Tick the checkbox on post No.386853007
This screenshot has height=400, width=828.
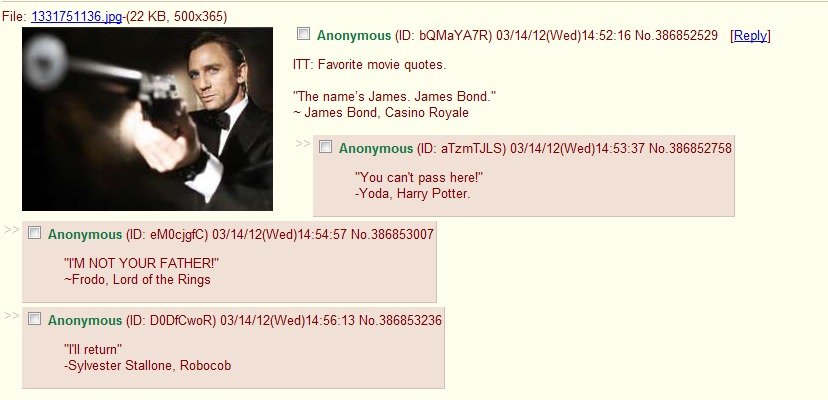34,233
